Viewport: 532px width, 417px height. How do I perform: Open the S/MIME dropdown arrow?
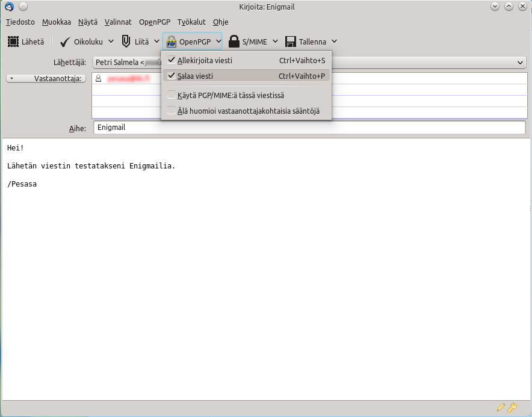pos(275,42)
